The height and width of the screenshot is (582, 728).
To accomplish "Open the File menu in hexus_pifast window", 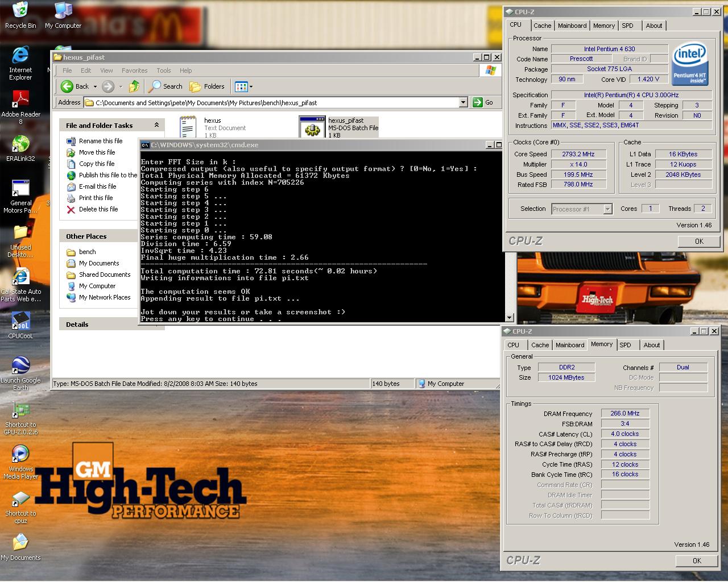I will pyautogui.click(x=67, y=70).
